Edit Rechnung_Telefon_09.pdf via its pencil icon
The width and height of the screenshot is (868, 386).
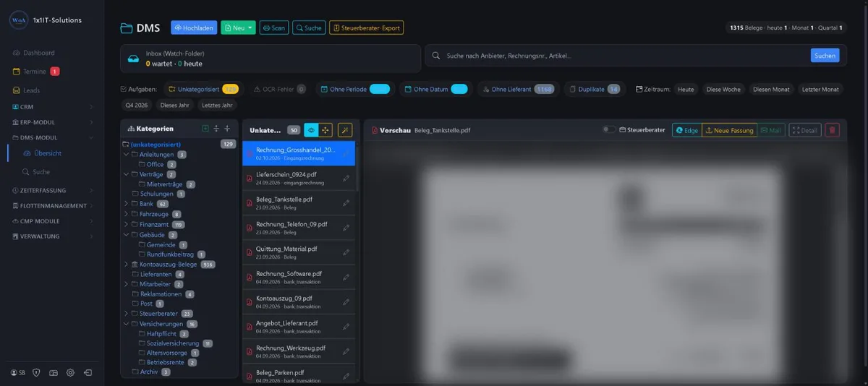(x=346, y=228)
